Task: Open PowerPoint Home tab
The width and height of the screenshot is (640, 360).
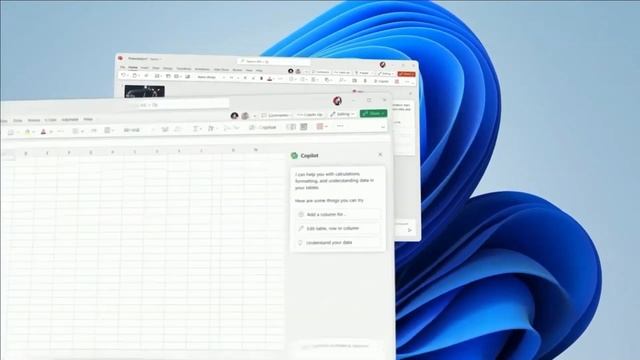Action: click(x=133, y=67)
